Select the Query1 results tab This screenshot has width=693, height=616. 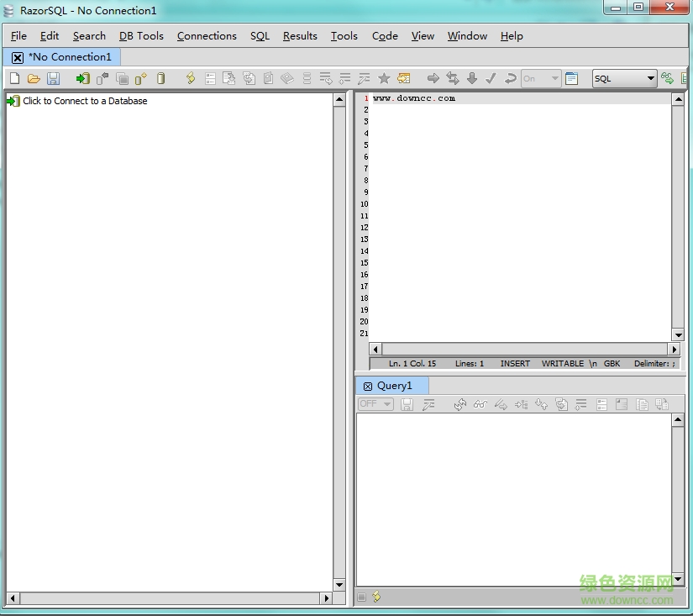(x=395, y=386)
